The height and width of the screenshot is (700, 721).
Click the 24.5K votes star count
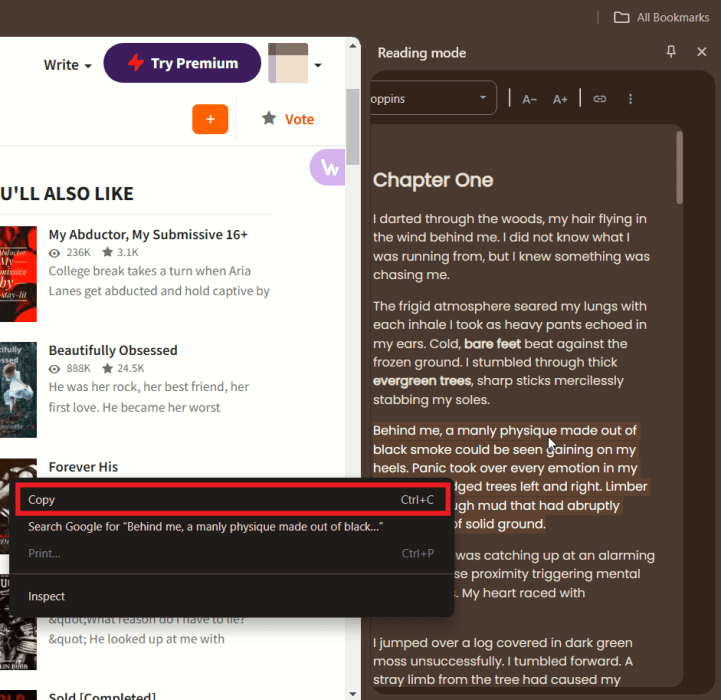(x=123, y=368)
